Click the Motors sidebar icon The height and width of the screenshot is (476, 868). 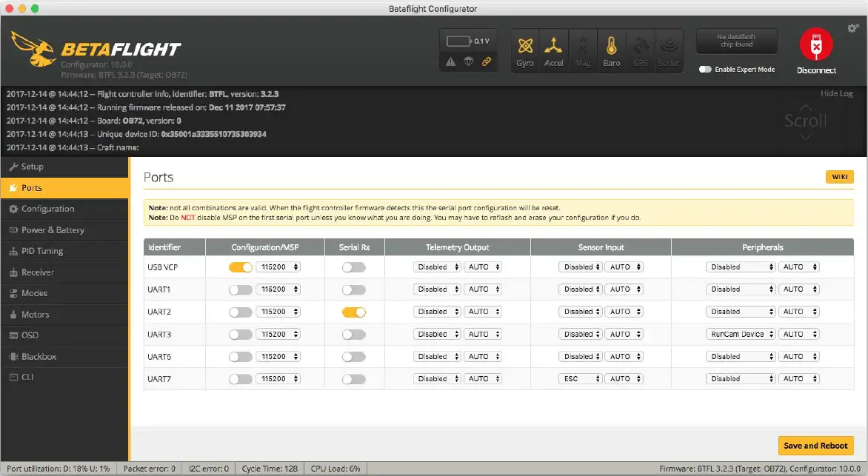point(13,315)
